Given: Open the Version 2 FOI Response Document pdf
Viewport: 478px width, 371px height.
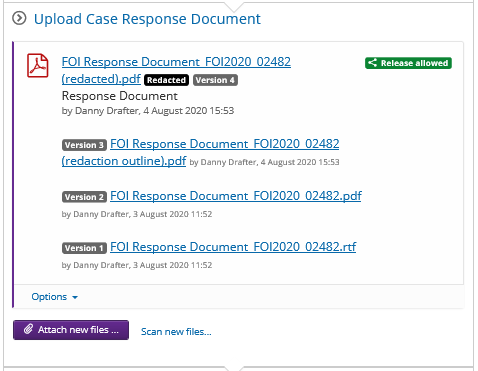Looking at the screenshot, I should 236,196.
